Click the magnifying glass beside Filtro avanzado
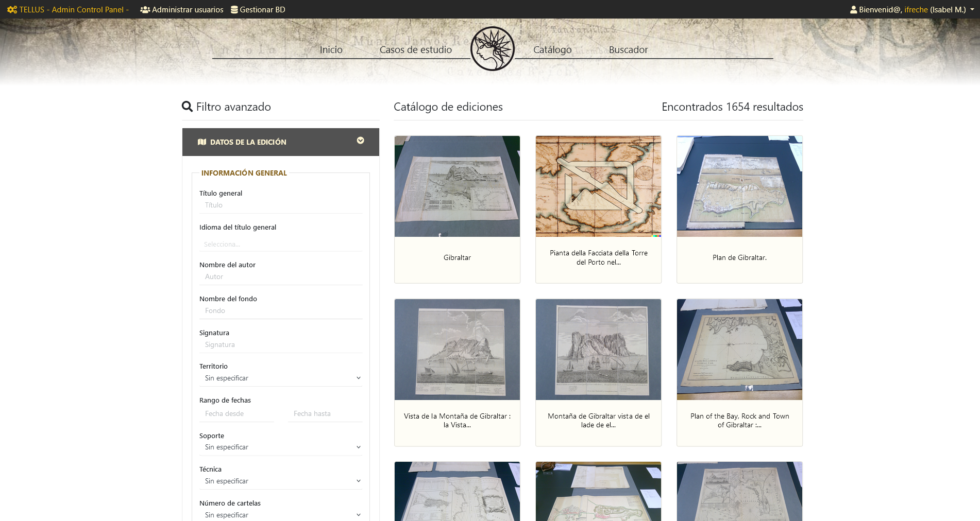This screenshot has width=980, height=521. tap(187, 107)
